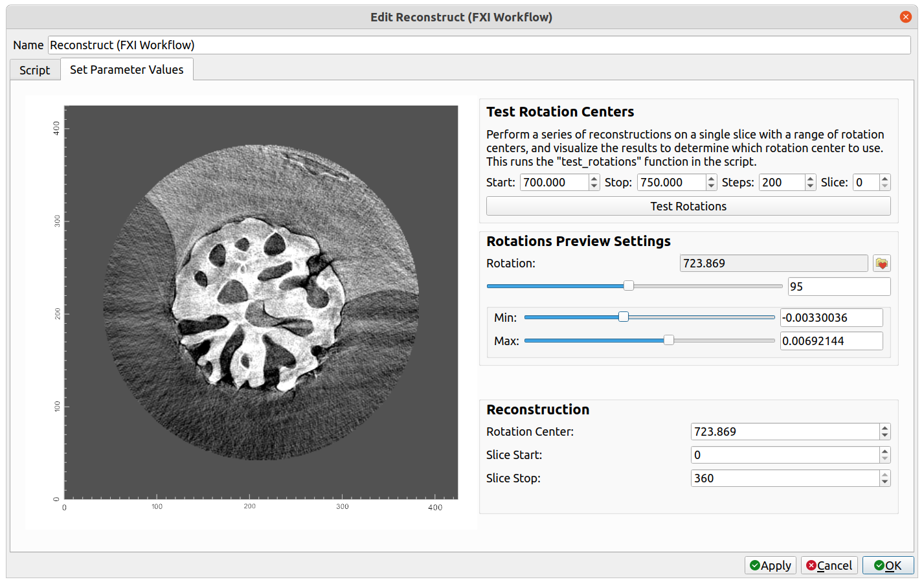This screenshot has height=584, width=924.
Task: Click the Test Rotation Centers heading
Action: coord(560,112)
